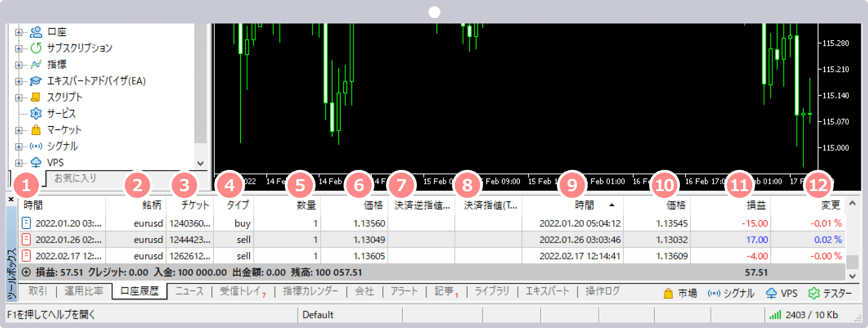The width and height of the screenshot is (868, 328).
Task: Switch to the 運用比率 tab
Action: [x=84, y=291]
